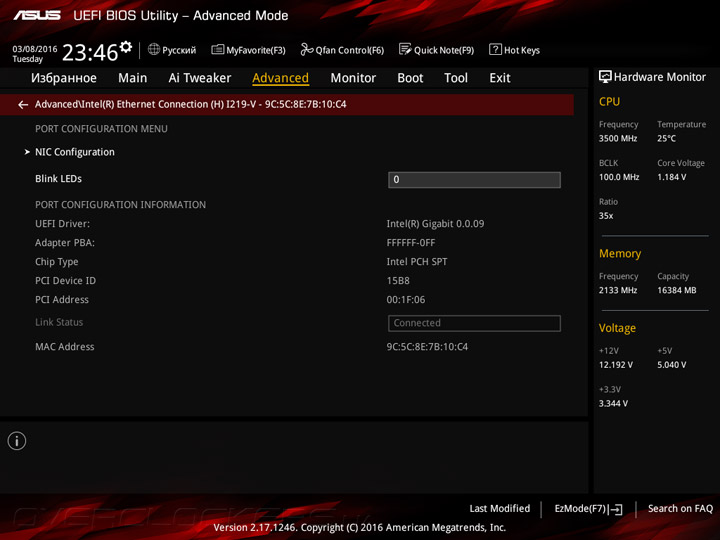Switch to the Tool tab

pos(456,78)
